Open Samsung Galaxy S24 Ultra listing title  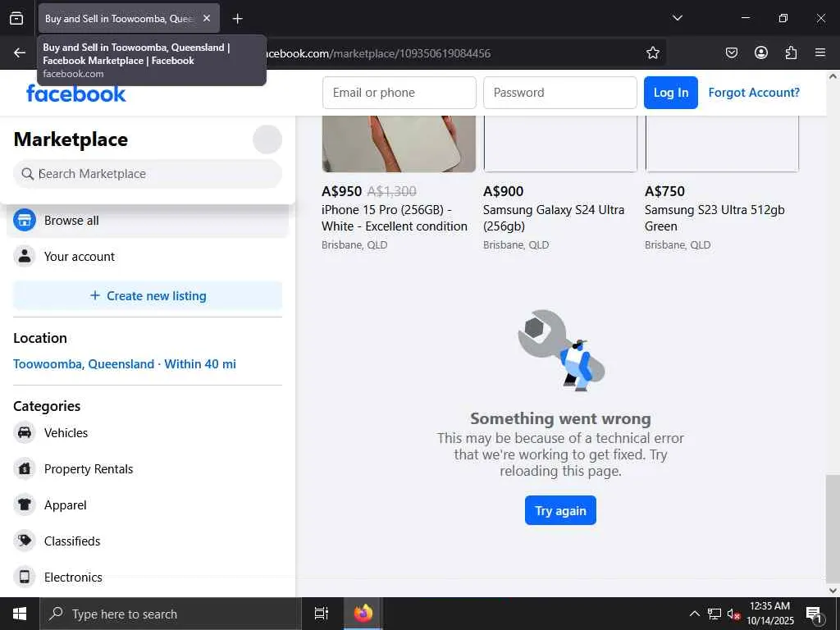[x=554, y=218]
